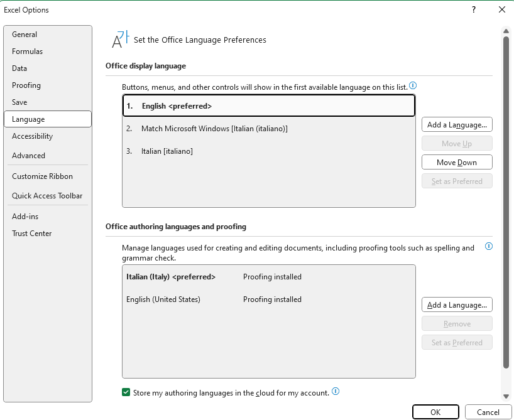Click Add a Language for display language
This screenshot has width=514, height=420.
click(x=457, y=125)
